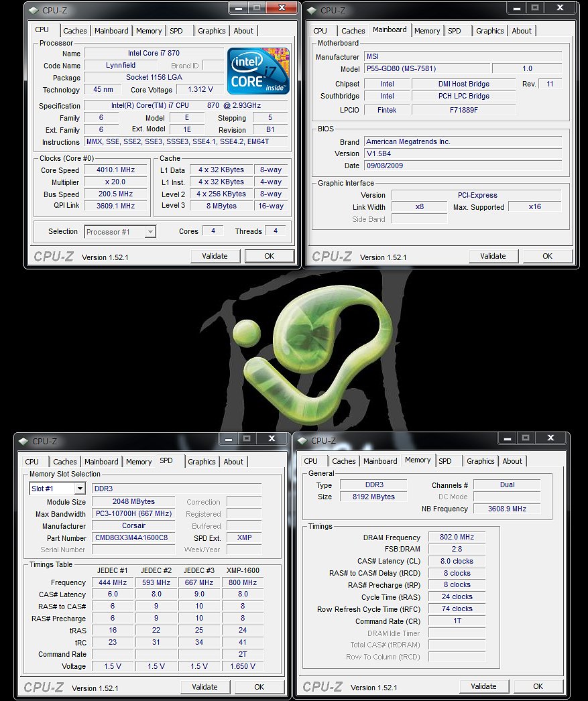Viewport: 588px width, 701px height.
Task: Click OK in the SPD window
Action: pyautogui.click(x=259, y=687)
